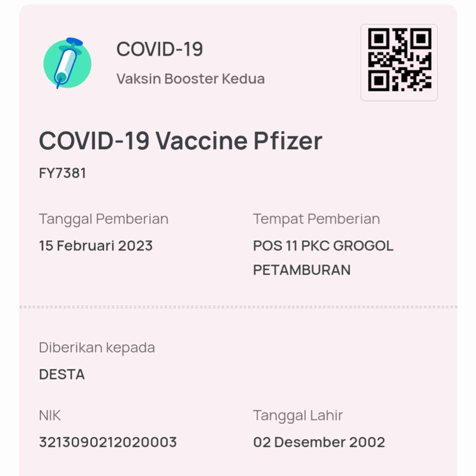476x476 pixels.
Task: Tap the Tempat Pemberian label
Action: 317,219
